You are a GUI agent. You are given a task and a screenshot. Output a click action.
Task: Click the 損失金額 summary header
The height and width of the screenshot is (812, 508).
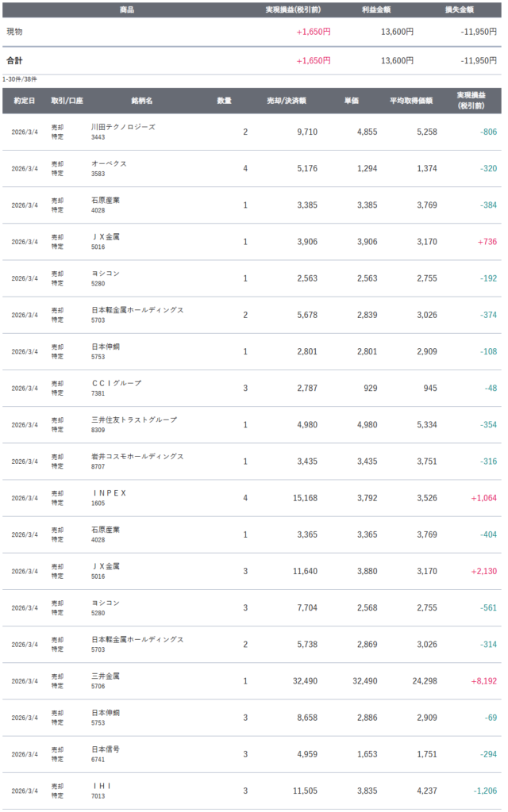click(459, 10)
